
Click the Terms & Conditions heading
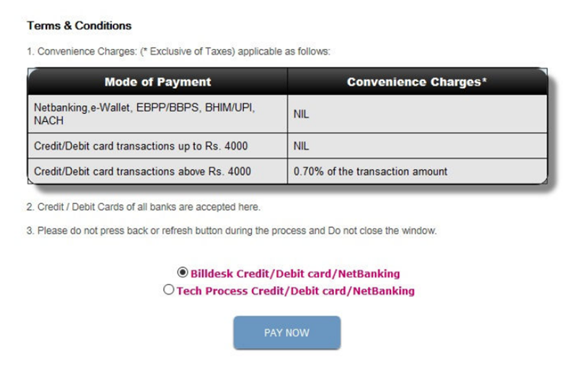[x=79, y=26]
